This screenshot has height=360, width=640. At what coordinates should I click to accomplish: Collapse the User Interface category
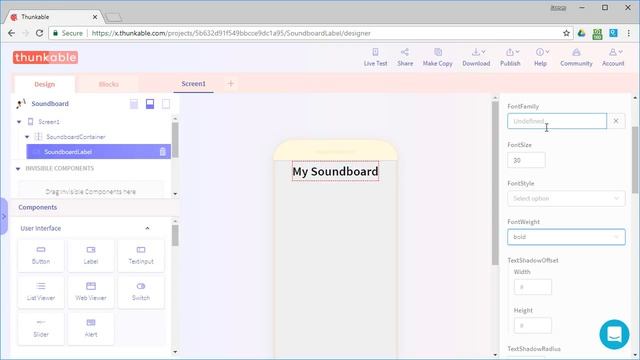pos(147,228)
